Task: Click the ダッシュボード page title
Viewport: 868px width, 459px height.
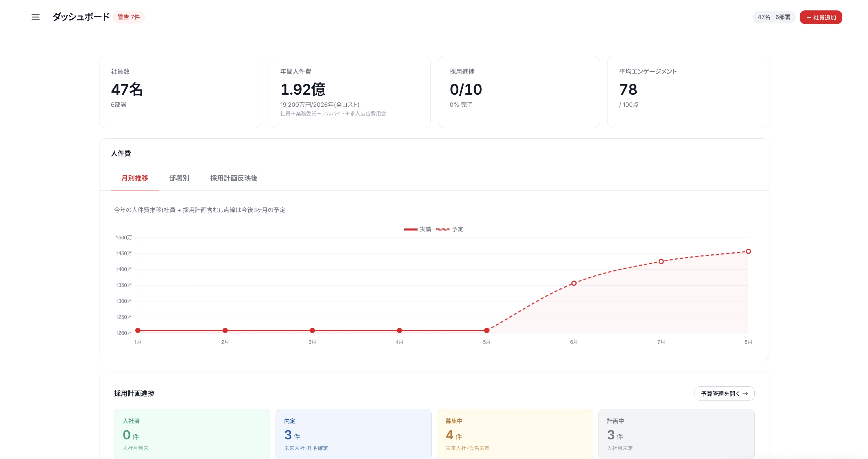Action: pyautogui.click(x=81, y=17)
